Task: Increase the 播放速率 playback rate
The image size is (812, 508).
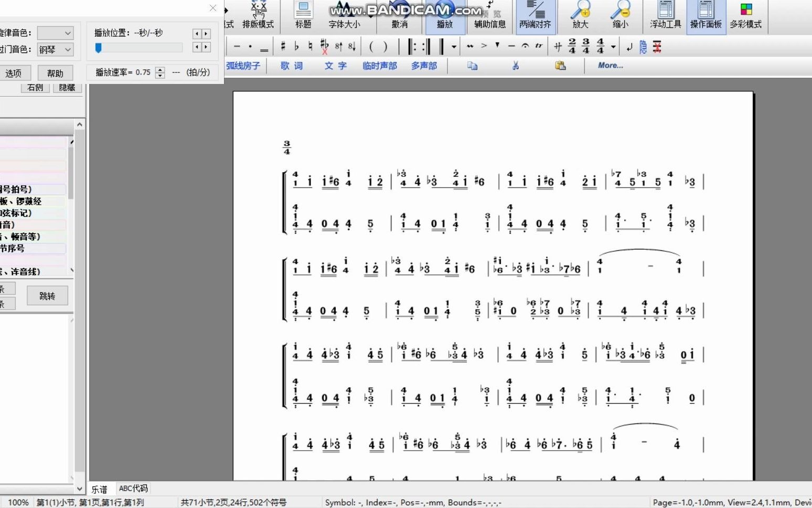Action: click(160, 69)
